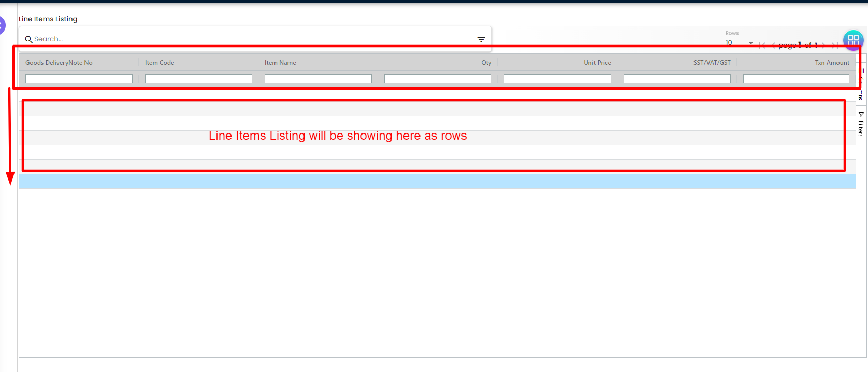Click the 'page 1 of 1' pagination text
This screenshot has width=868, height=372.
(x=798, y=45)
